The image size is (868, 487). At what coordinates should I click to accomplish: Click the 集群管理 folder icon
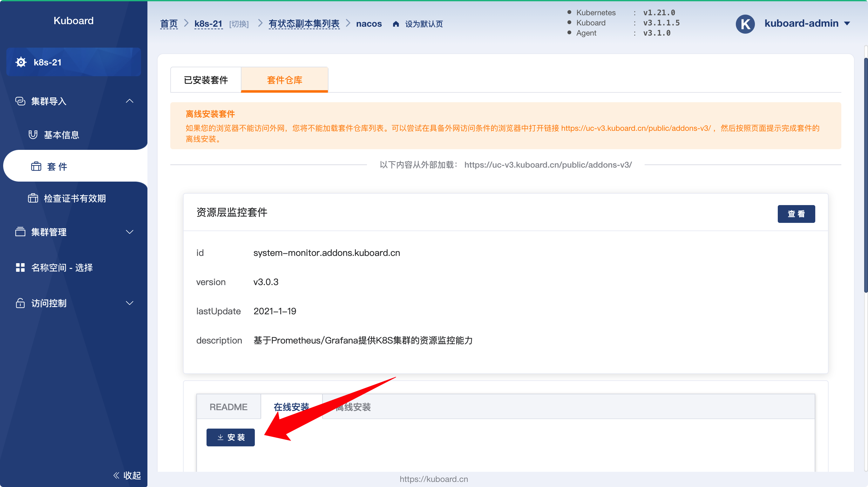[x=20, y=232]
